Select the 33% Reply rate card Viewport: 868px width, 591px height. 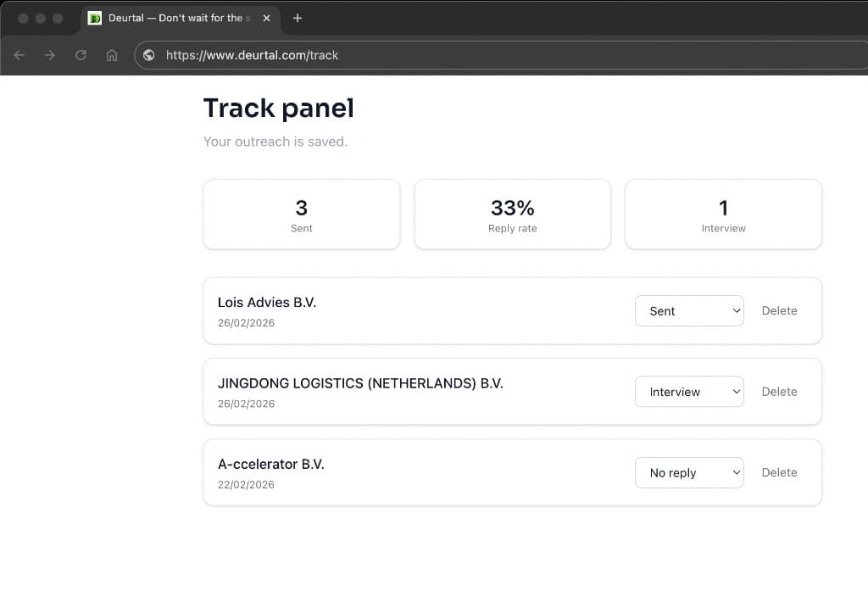pyautogui.click(x=512, y=214)
